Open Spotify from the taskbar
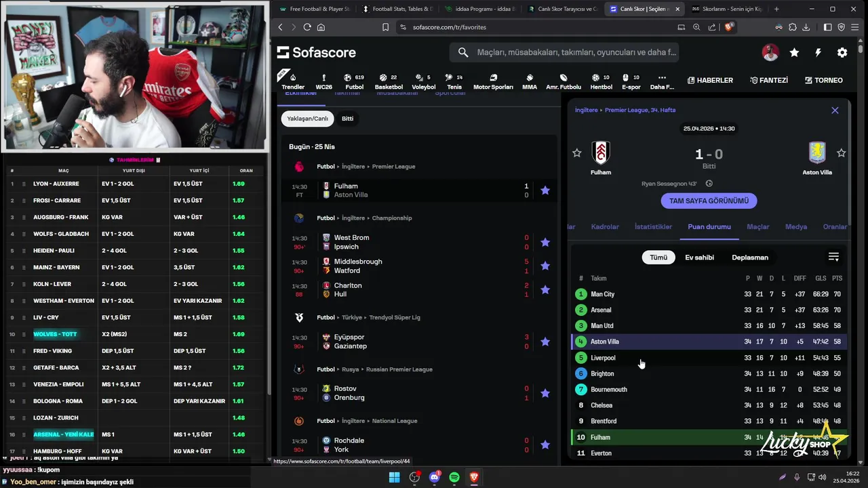The height and width of the screenshot is (488, 868). click(x=454, y=477)
